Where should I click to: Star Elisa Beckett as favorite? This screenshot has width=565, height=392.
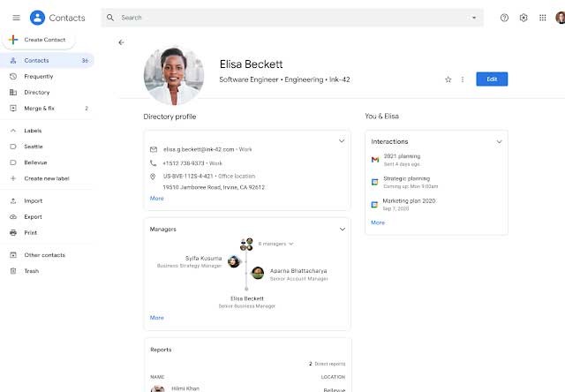[x=448, y=79]
